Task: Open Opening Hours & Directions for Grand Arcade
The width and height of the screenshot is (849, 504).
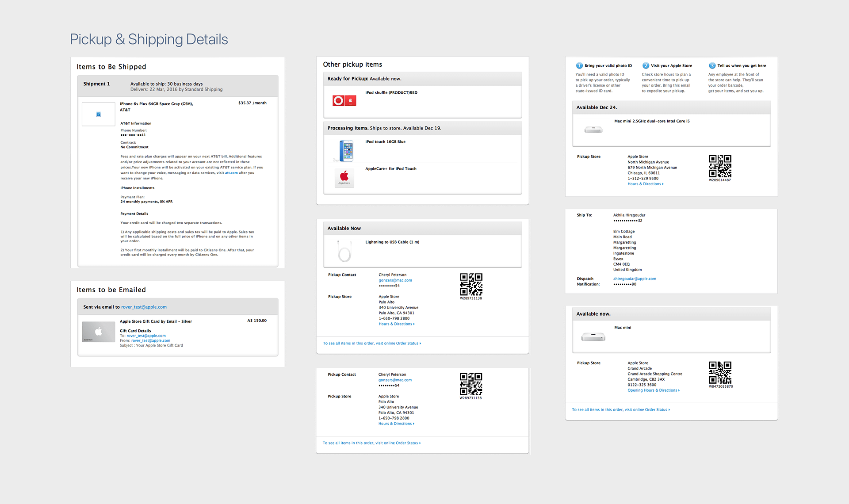Action: [x=654, y=390]
